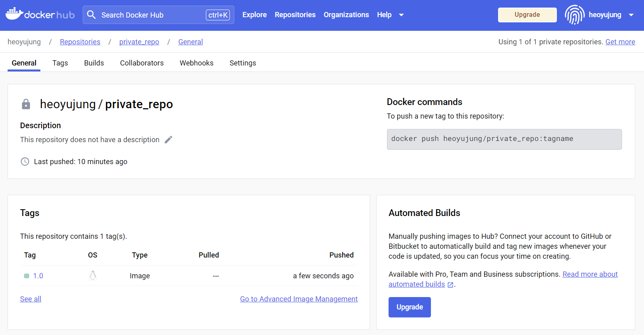The height and width of the screenshot is (335, 644).
Task: Click the search magnifier icon
Action: 92,15
